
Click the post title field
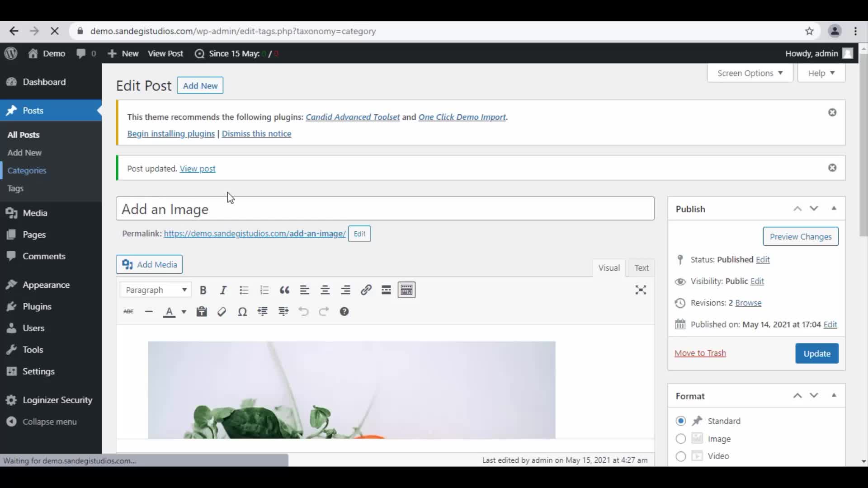(385, 209)
